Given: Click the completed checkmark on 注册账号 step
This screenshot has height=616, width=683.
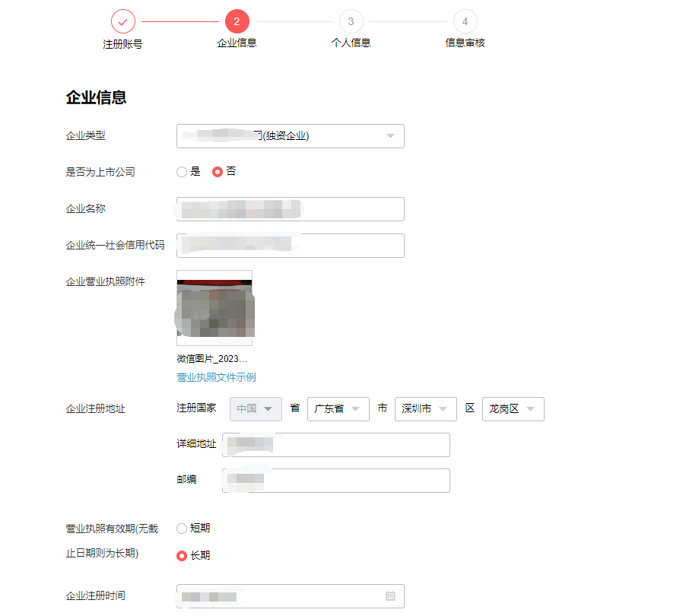Looking at the screenshot, I should pyautogui.click(x=122, y=21).
